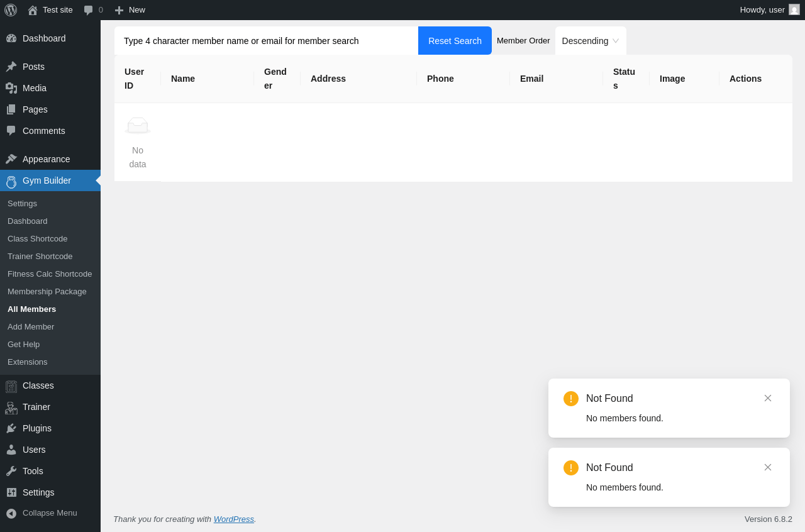Image resolution: width=805 pixels, height=532 pixels.
Task: Open Add Member submenu item
Action: pyautogui.click(x=50, y=327)
